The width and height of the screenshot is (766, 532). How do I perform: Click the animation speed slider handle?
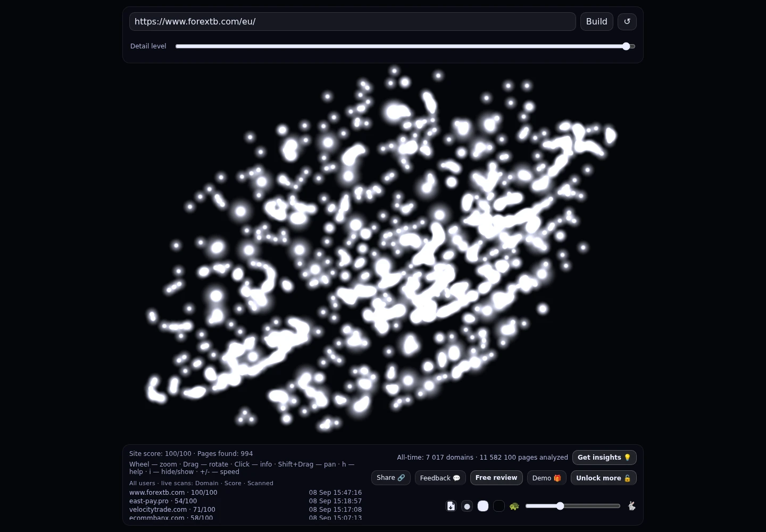point(560,506)
